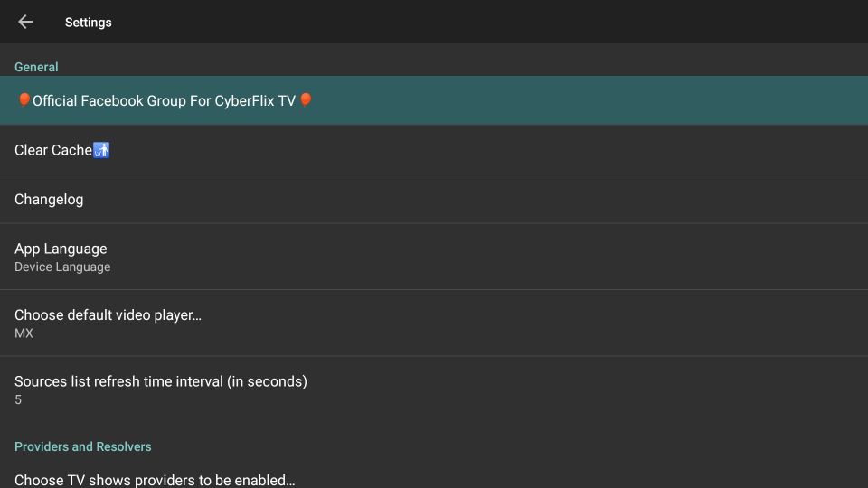Click the balloon icon after CyberFlix TV
Image resolution: width=868 pixels, height=488 pixels.
pos(306,99)
